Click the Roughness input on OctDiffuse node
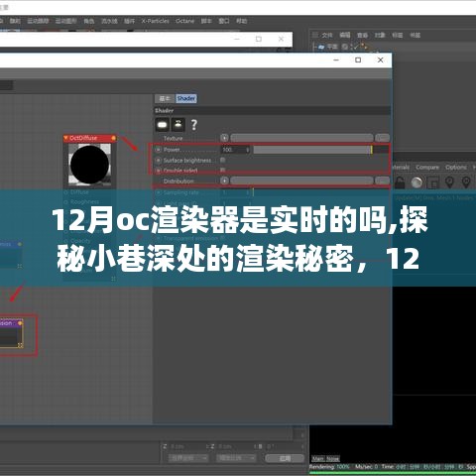This screenshot has width=476, height=476. click(x=81, y=201)
